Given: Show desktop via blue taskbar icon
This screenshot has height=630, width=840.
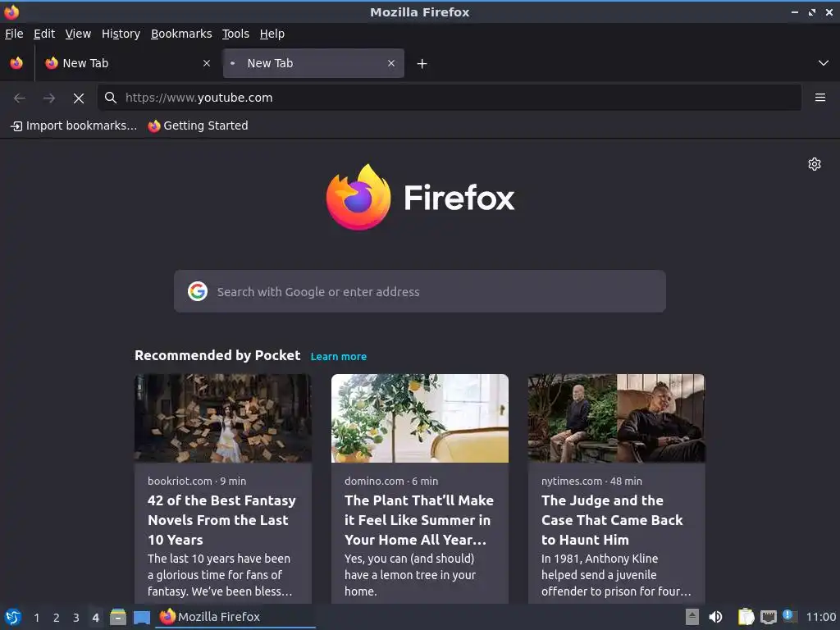Looking at the screenshot, I should tap(142, 617).
